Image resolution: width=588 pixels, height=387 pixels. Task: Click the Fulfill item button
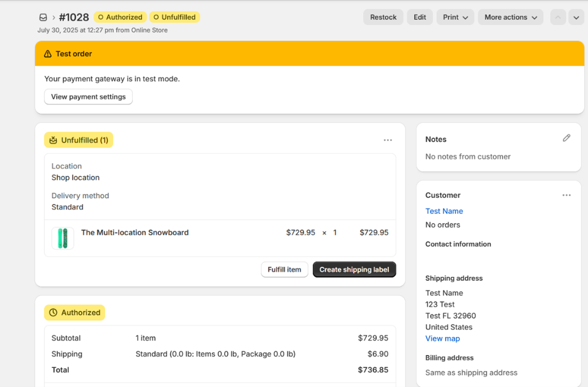[x=284, y=270]
